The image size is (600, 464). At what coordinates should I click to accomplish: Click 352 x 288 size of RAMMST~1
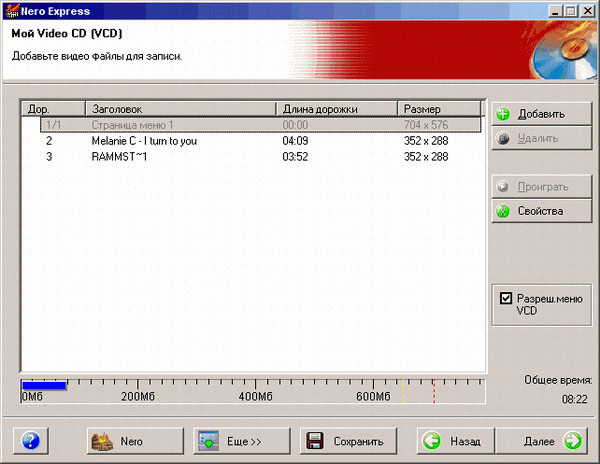coord(426,156)
